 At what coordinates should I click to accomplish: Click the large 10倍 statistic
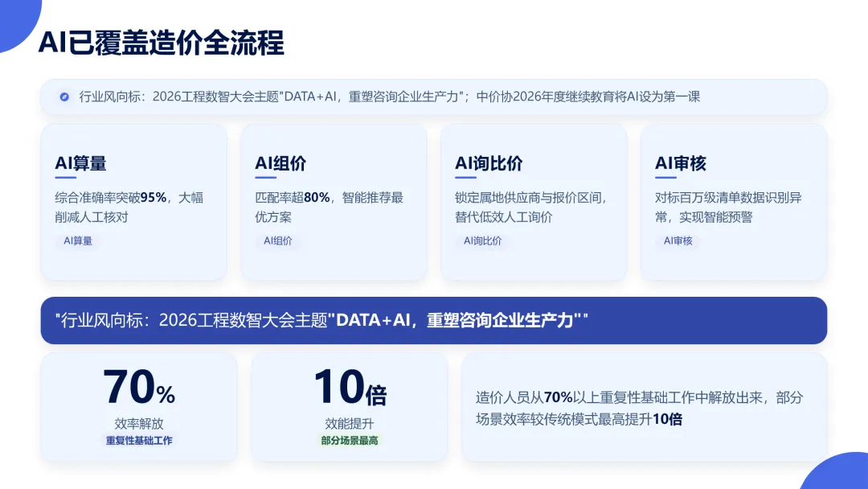pos(350,387)
